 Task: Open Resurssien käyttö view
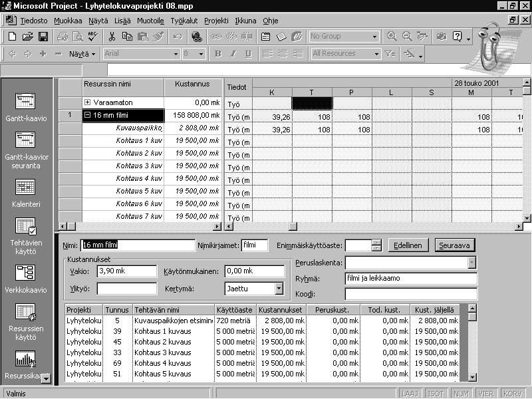pyautogui.click(x=26, y=322)
